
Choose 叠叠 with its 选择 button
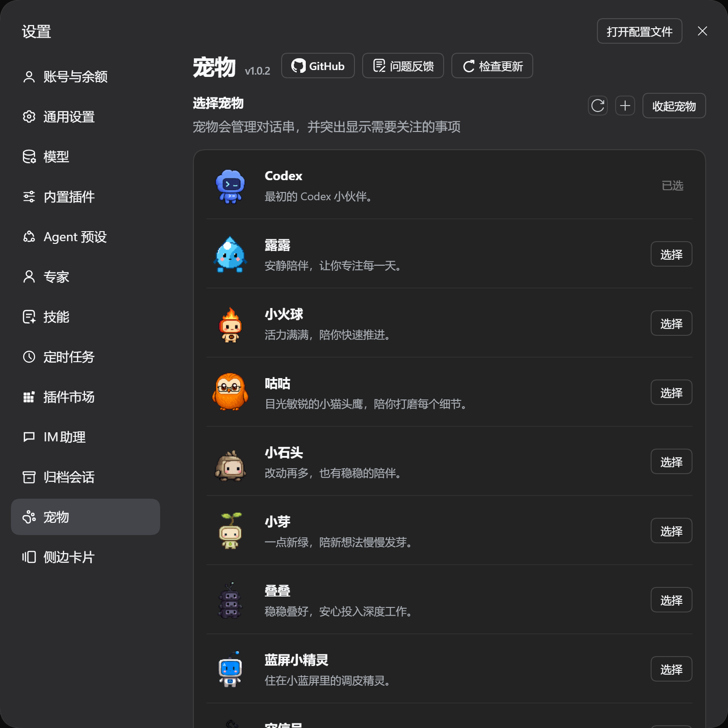[x=671, y=600]
